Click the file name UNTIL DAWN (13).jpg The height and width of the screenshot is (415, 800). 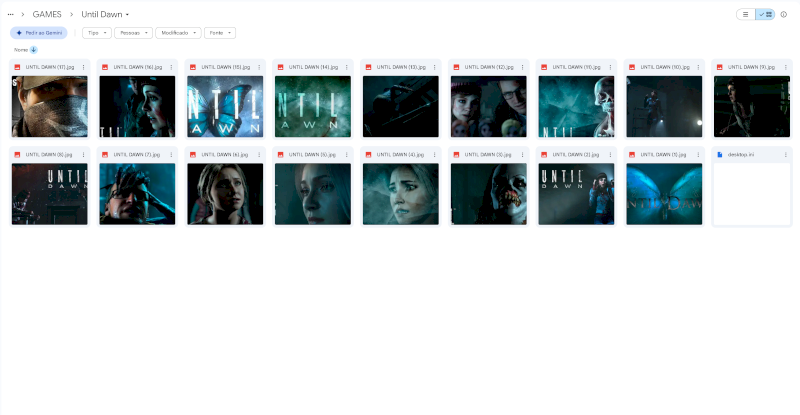click(401, 67)
